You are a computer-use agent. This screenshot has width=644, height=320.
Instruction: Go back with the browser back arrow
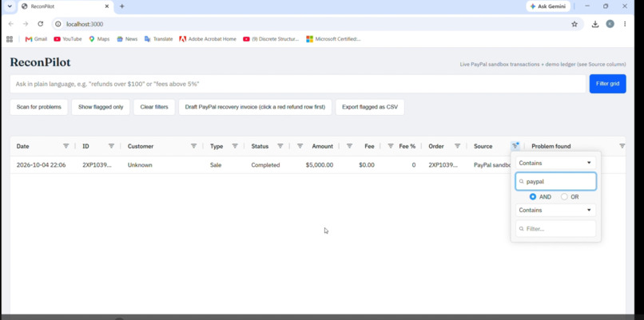(x=11, y=24)
